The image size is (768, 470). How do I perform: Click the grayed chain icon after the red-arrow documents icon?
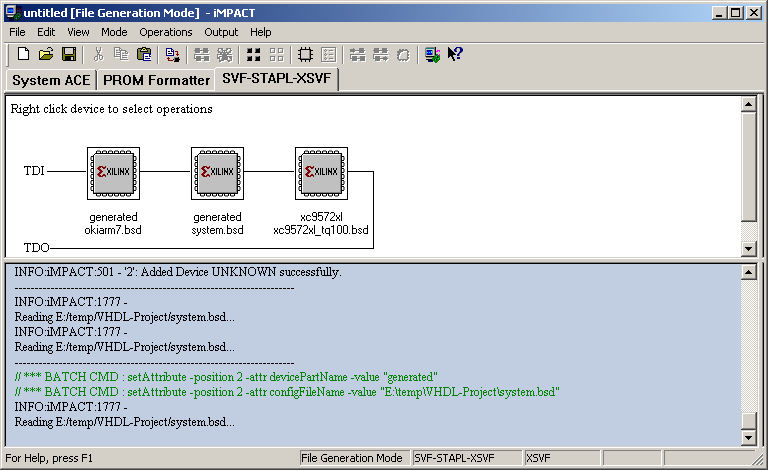(201, 54)
